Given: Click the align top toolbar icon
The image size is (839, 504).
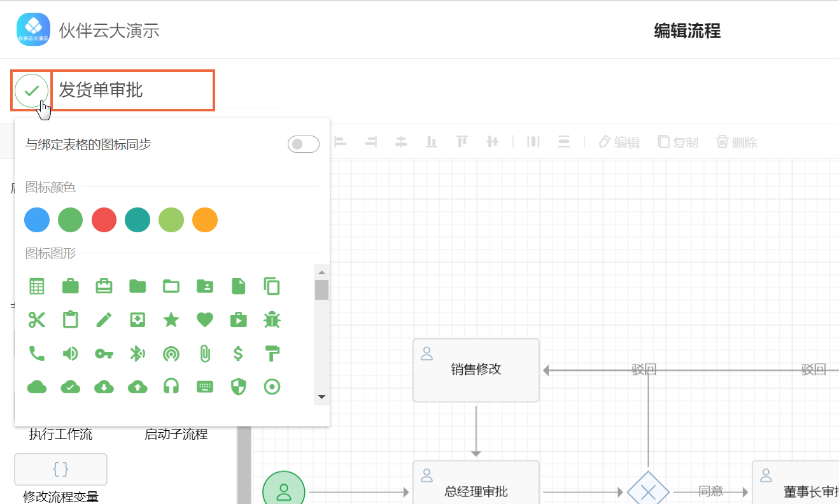Looking at the screenshot, I should click(x=462, y=141).
